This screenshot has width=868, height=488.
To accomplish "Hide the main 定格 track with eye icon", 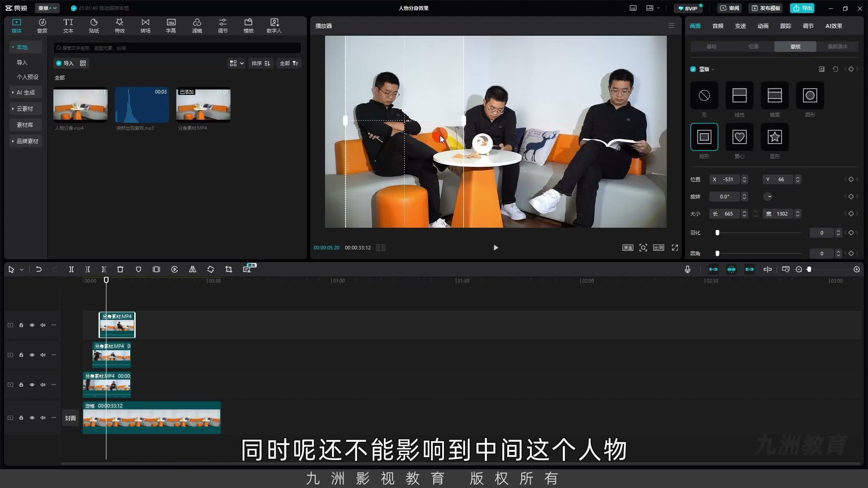I will pyautogui.click(x=32, y=418).
